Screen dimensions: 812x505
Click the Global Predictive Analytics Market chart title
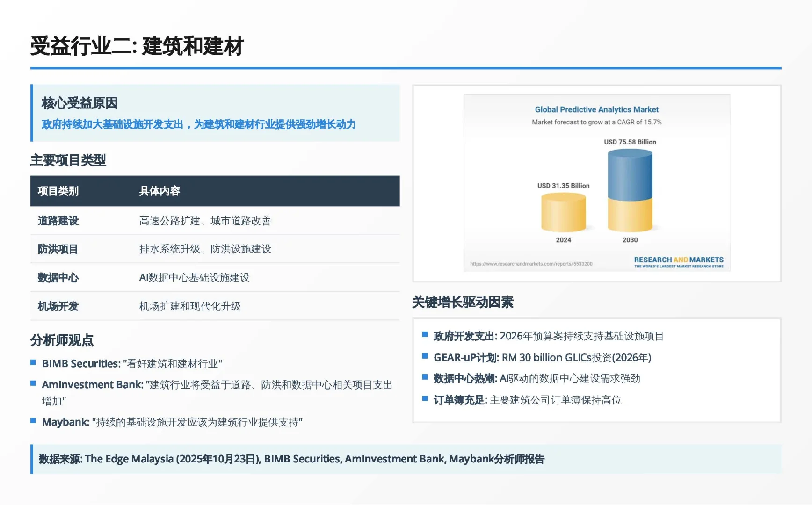click(597, 109)
